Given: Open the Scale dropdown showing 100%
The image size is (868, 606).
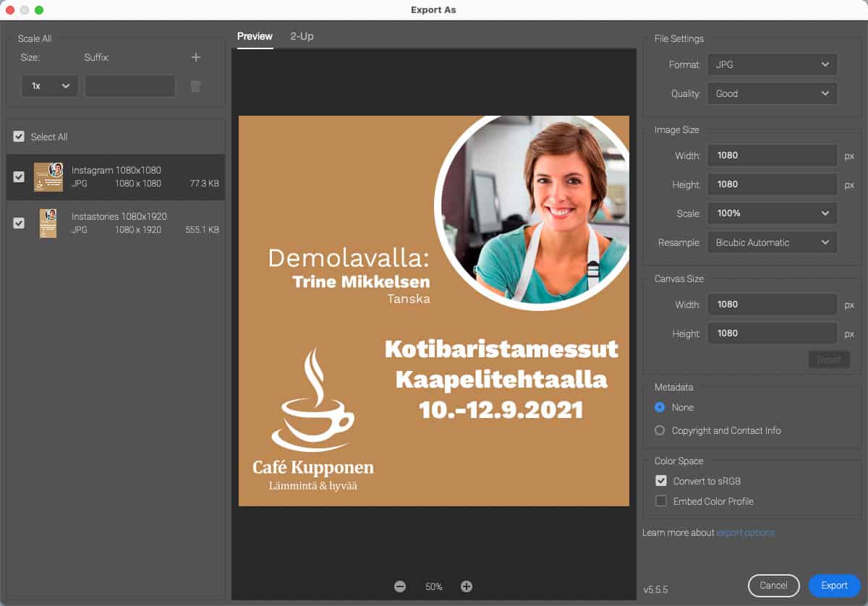Looking at the screenshot, I should point(772,213).
